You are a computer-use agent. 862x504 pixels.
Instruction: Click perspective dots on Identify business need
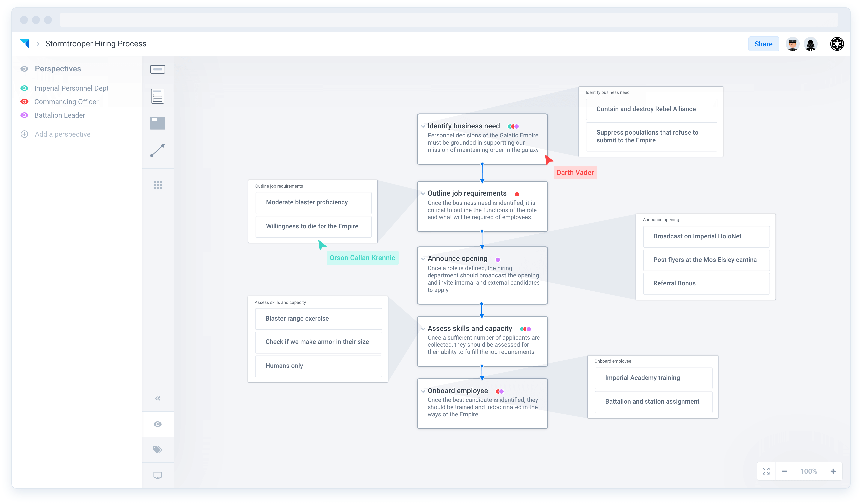(513, 127)
